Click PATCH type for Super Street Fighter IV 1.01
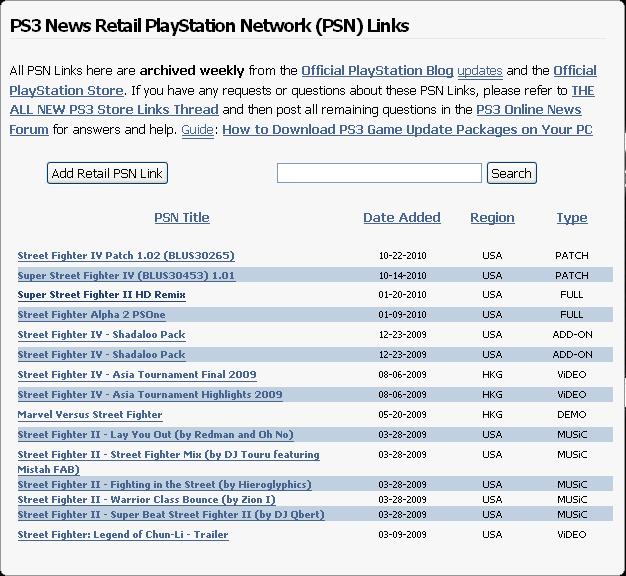The width and height of the screenshot is (626, 576). coord(572,275)
